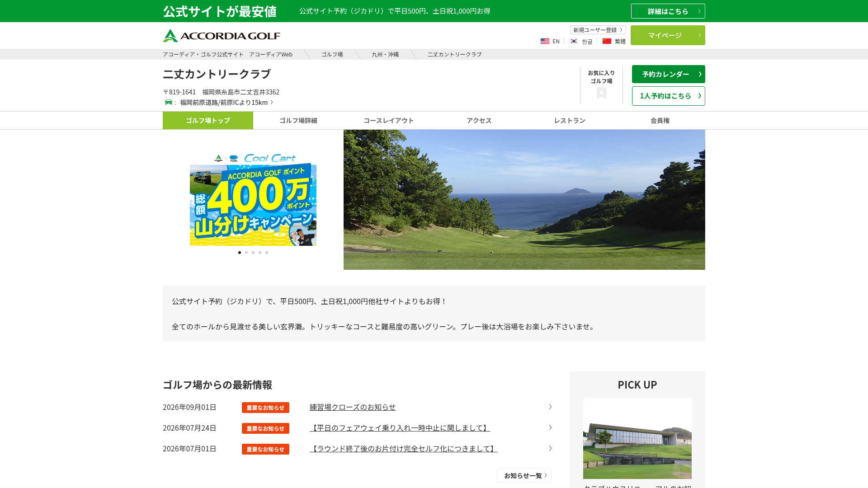The image size is (868, 488).
Task: Click chevron arrow on 2026年07月01日 news row
Action: [550, 448]
